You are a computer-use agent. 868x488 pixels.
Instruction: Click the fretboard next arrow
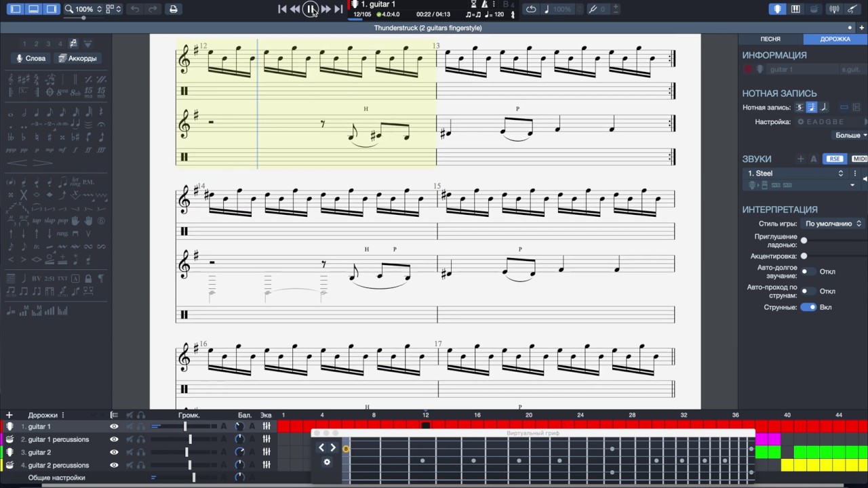[x=333, y=447]
